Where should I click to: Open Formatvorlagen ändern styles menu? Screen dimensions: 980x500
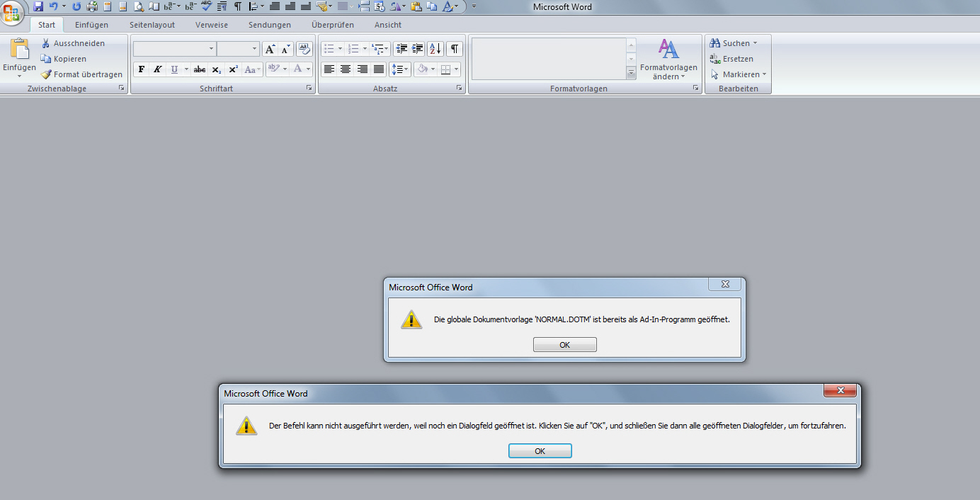(x=668, y=59)
